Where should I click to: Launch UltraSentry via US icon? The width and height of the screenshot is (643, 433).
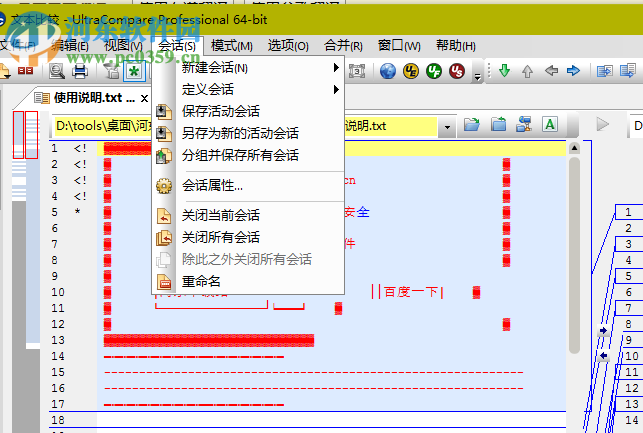click(457, 71)
